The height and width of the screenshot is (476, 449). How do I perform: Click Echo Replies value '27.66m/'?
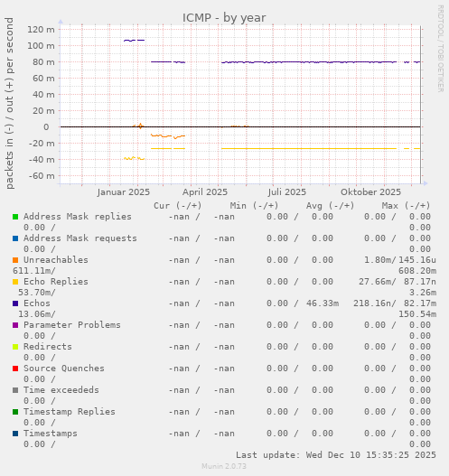pos(378,282)
